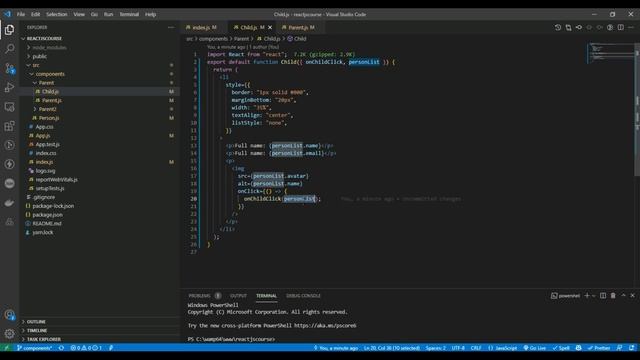The image size is (640, 360).
Task: Open the Go menu
Action: (x=94, y=14)
